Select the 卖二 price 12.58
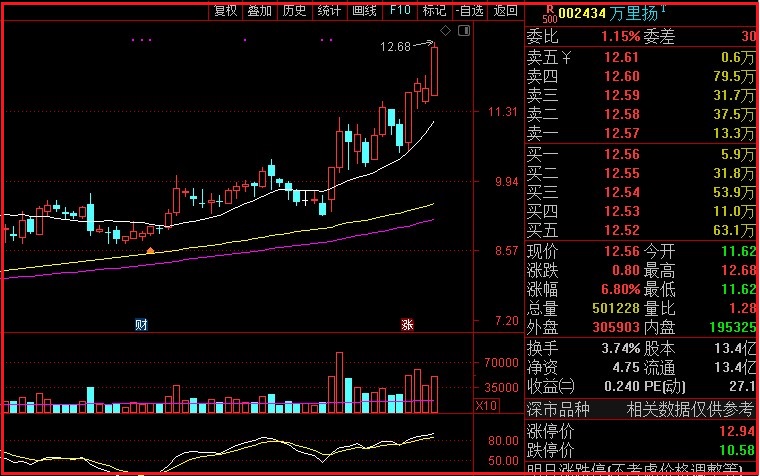Viewport: 760px width, 476px height. pyautogui.click(x=621, y=114)
